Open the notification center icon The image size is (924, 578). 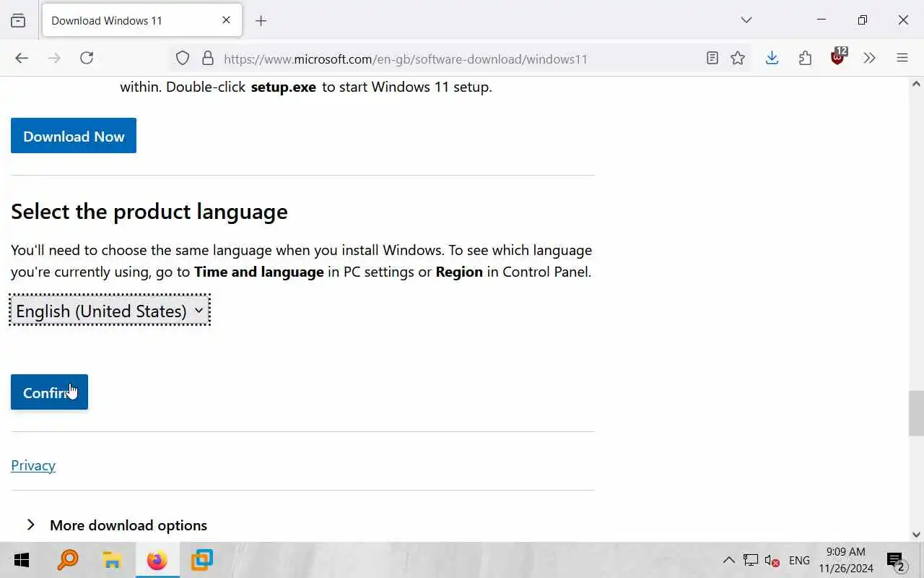click(x=896, y=561)
